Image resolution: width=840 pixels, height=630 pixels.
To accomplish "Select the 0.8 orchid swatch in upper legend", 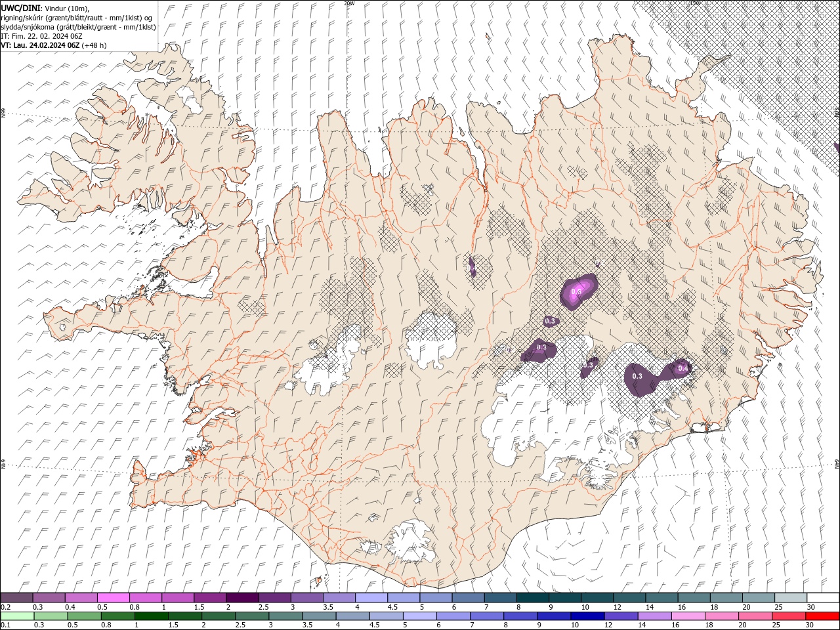I will pyautogui.click(x=145, y=598).
